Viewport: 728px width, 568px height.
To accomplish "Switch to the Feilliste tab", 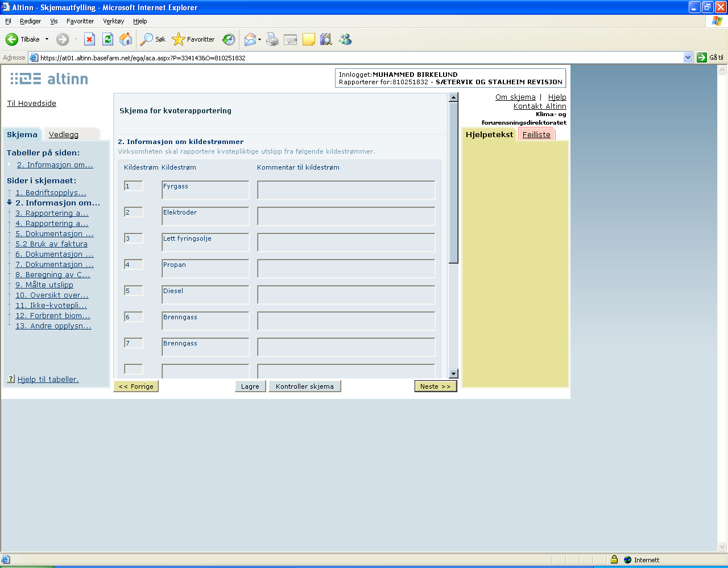I will [536, 134].
